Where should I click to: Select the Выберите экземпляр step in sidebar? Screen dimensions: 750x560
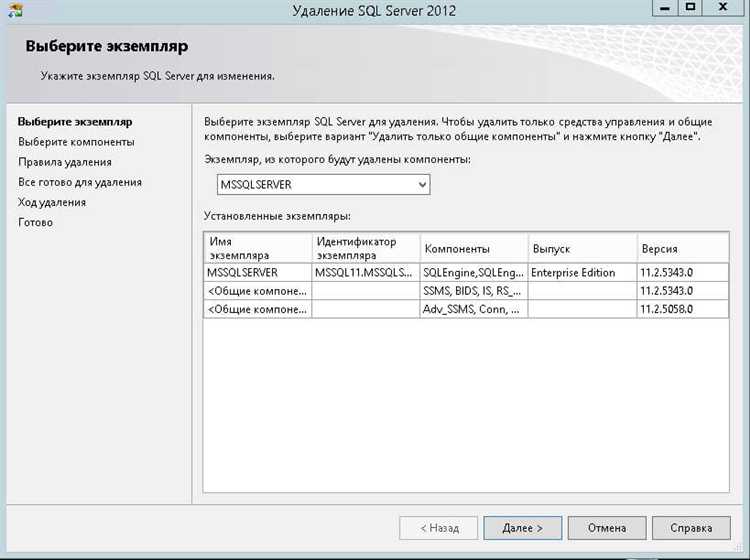pyautogui.click(x=75, y=122)
